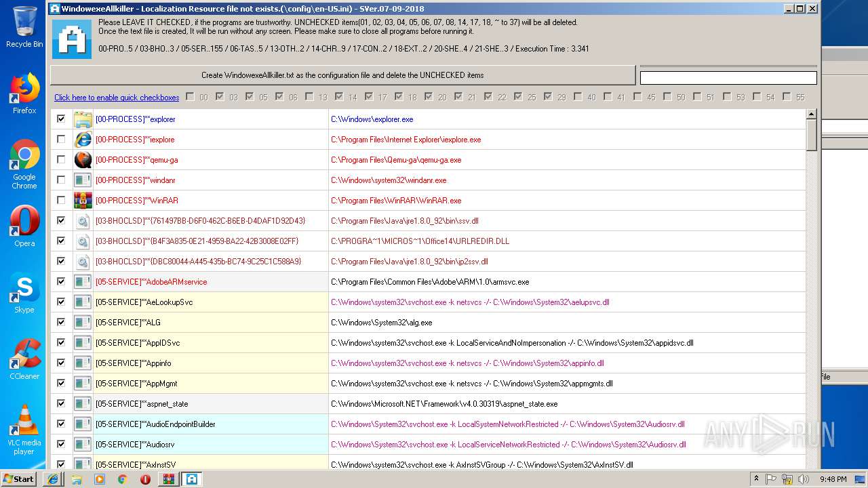Viewport: 868px width, 488px height.
Task: Open the Windows Start menu
Action: [x=19, y=479]
